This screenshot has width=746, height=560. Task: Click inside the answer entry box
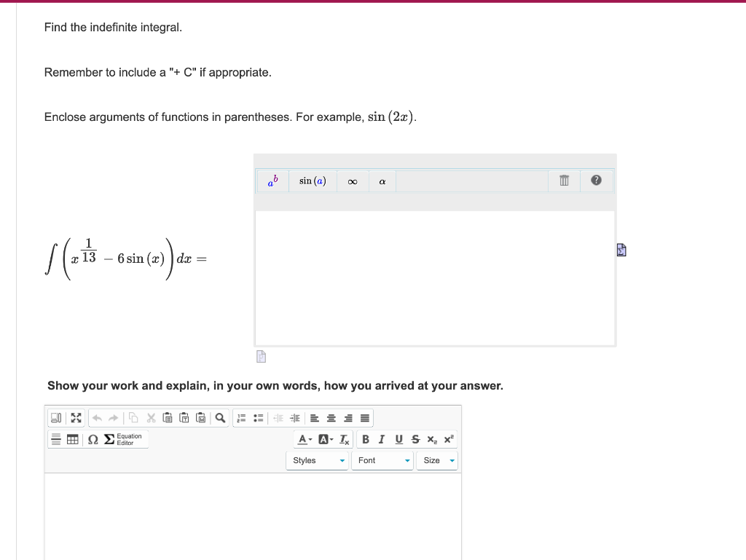pyautogui.click(x=434, y=277)
